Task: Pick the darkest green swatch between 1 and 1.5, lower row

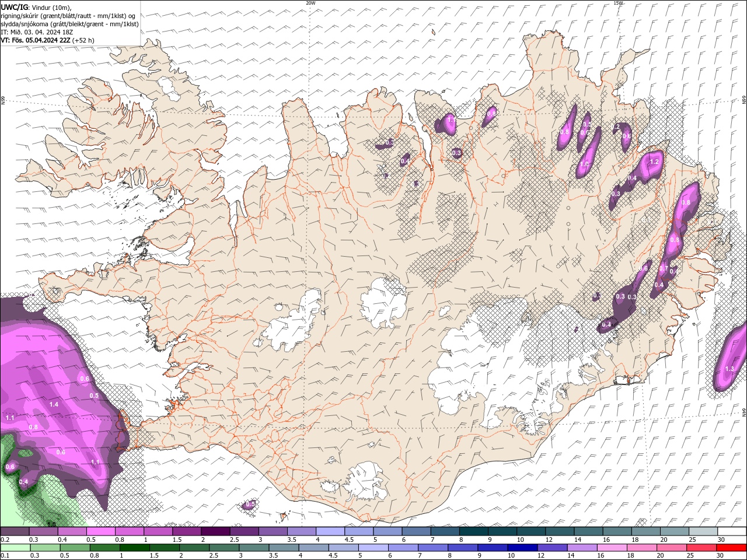Action: click(135, 548)
